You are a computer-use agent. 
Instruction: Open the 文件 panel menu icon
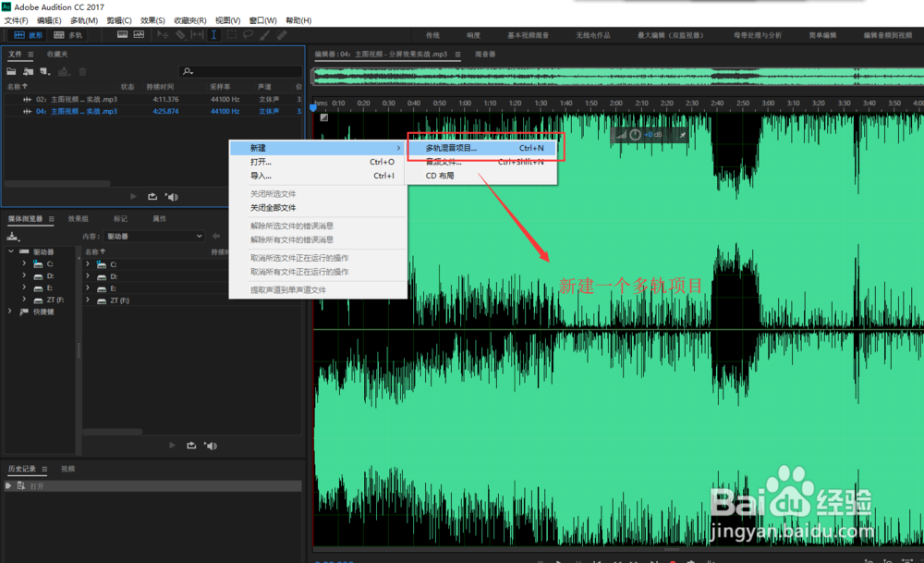pos(30,55)
